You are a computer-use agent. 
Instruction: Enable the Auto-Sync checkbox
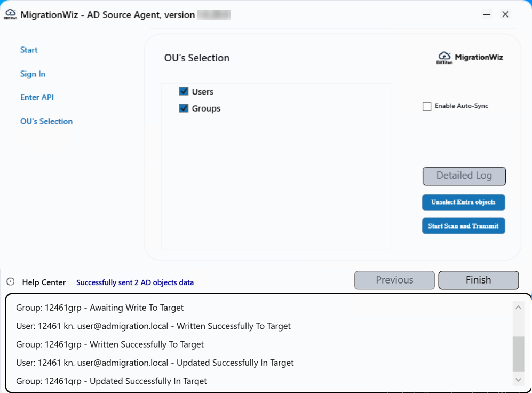click(x=427, y=106)
